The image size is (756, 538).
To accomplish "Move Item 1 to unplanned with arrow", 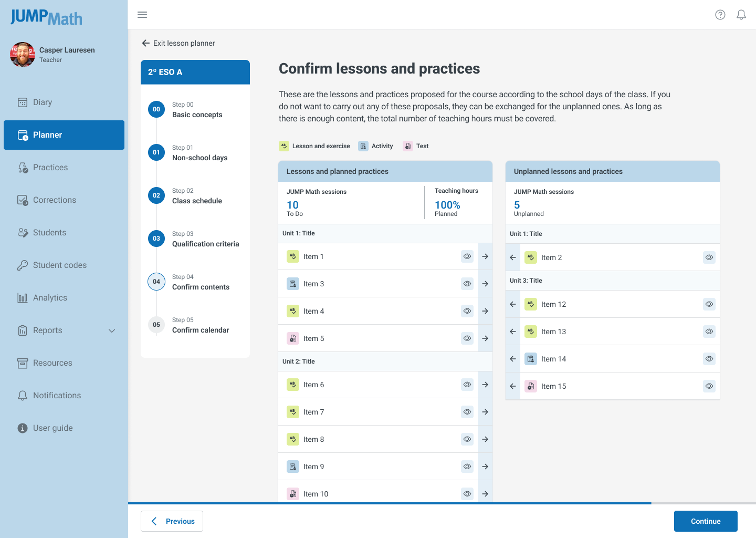I will [x=485, y=256].
